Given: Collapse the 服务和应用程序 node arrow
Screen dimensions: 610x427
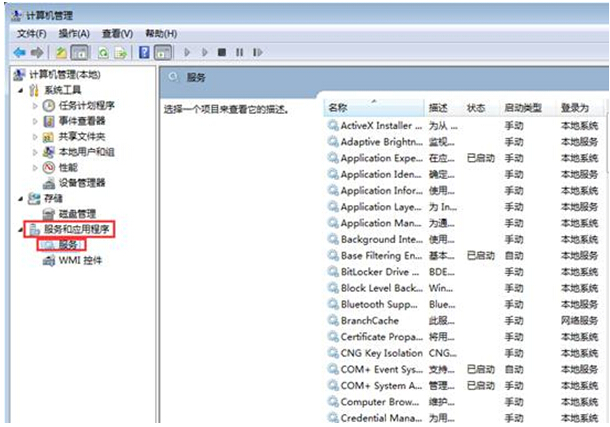Looking at the screenshot, I should pyautogui.click(x=20, y=230).
